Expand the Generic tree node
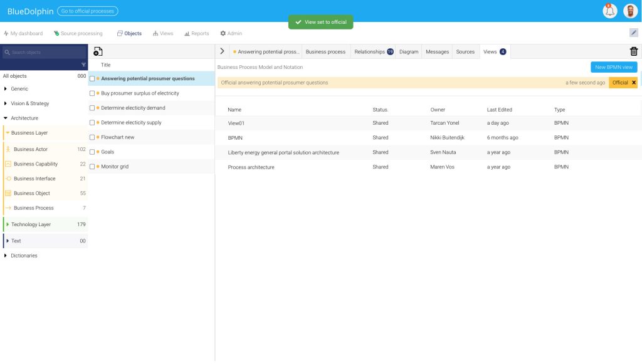The image size is (642, 364). click(x=5, y=89)
